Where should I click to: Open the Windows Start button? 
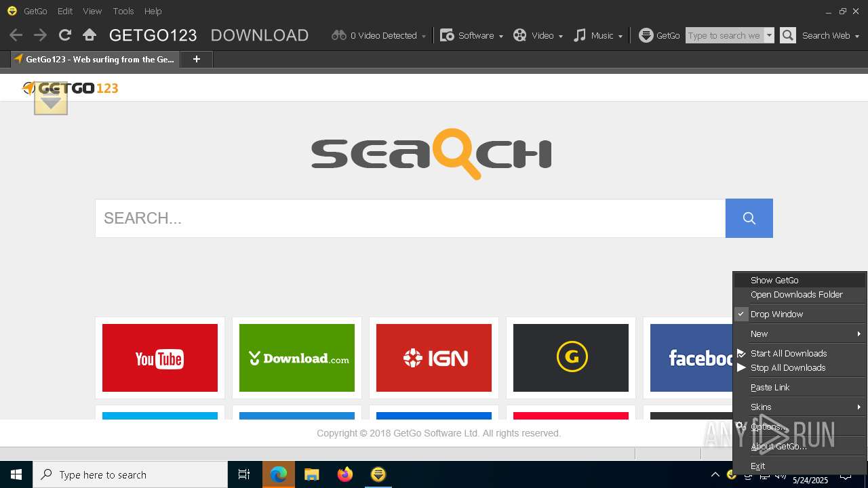16,474
